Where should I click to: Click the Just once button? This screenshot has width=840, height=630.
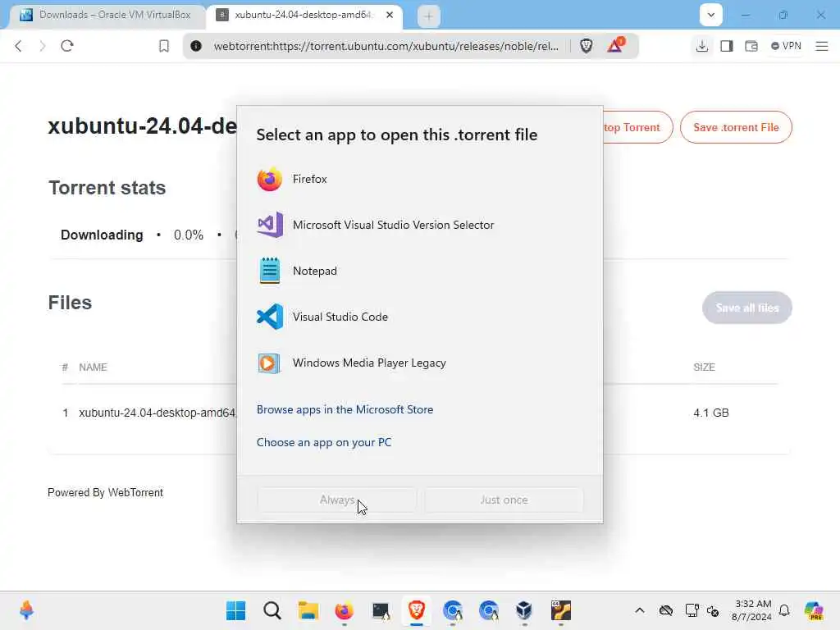point(504,500)
